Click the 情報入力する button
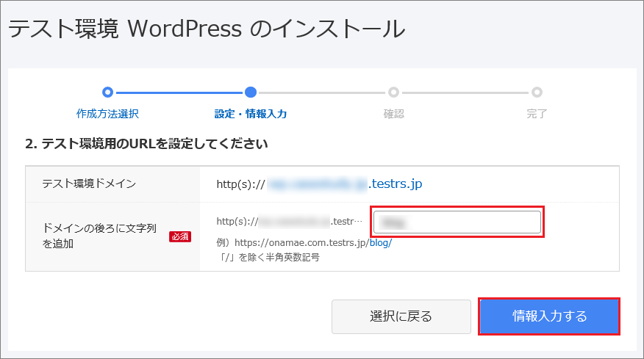This screenshot has width=644, height=359. pos(549,316)
